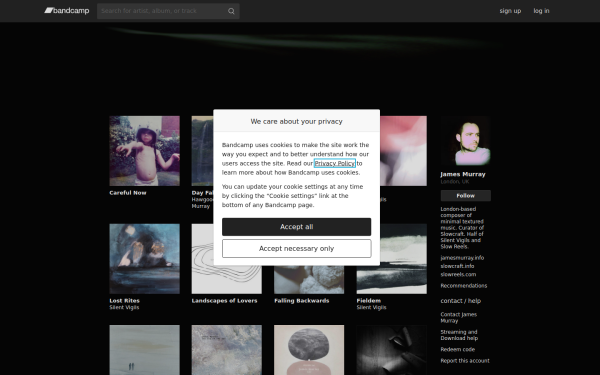This screenshot has width=600, height=375.
Task: Click the Falling Backwards album title
Action: point(302,301)
